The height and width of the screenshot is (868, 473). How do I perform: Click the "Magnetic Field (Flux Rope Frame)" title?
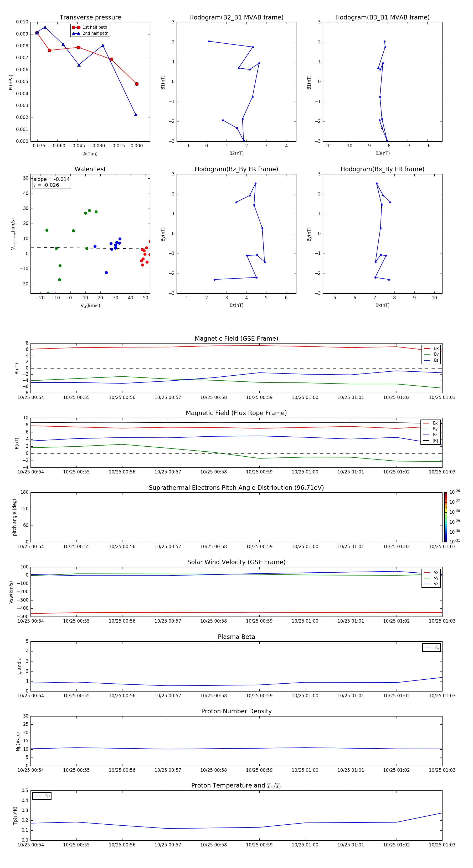(236, 413)
